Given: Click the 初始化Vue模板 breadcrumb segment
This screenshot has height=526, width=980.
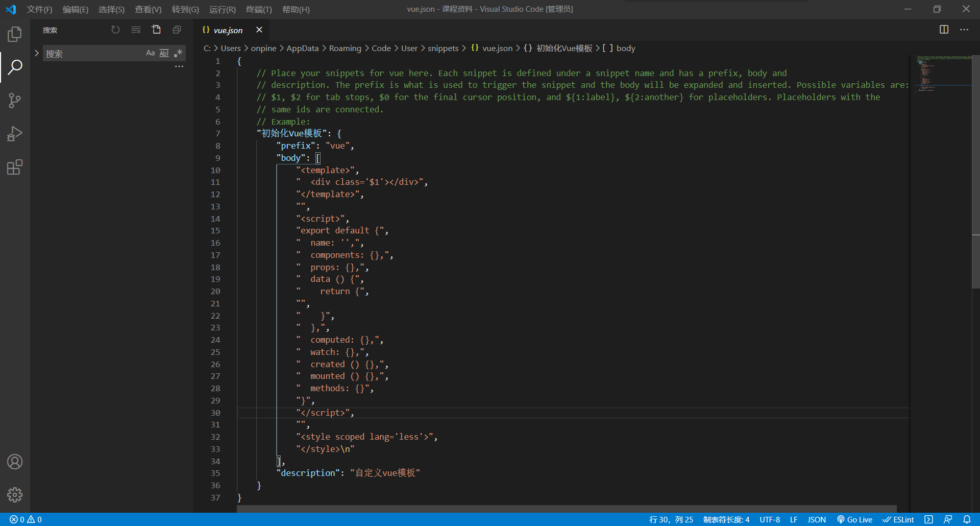Looking at the screenshot, I should 558,48.
